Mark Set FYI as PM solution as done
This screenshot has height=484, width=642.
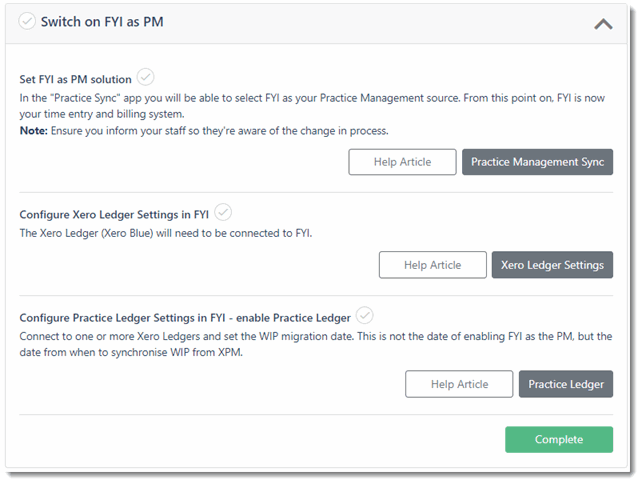click(x=145, y=77)
